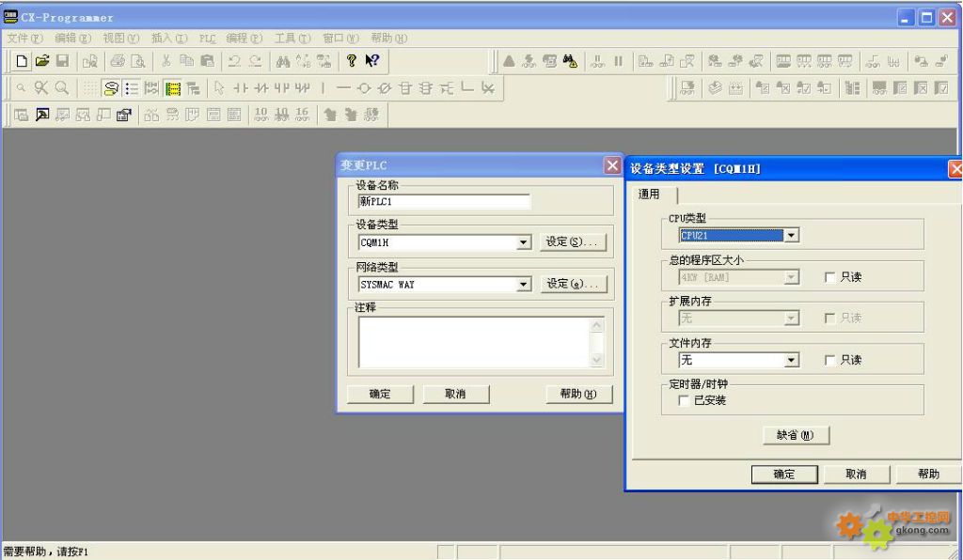Click the Cut scissors icon
Screen dimensions: 963x560
166,61
